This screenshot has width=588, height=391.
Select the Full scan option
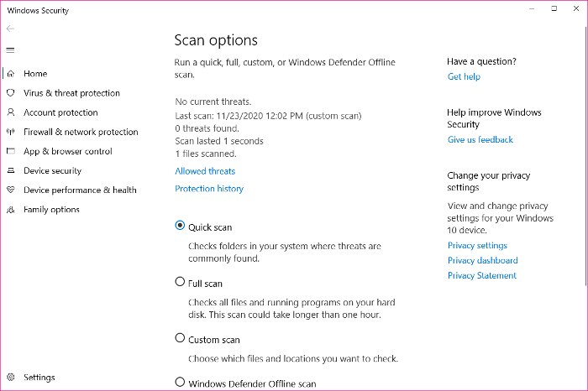point(180,282)
